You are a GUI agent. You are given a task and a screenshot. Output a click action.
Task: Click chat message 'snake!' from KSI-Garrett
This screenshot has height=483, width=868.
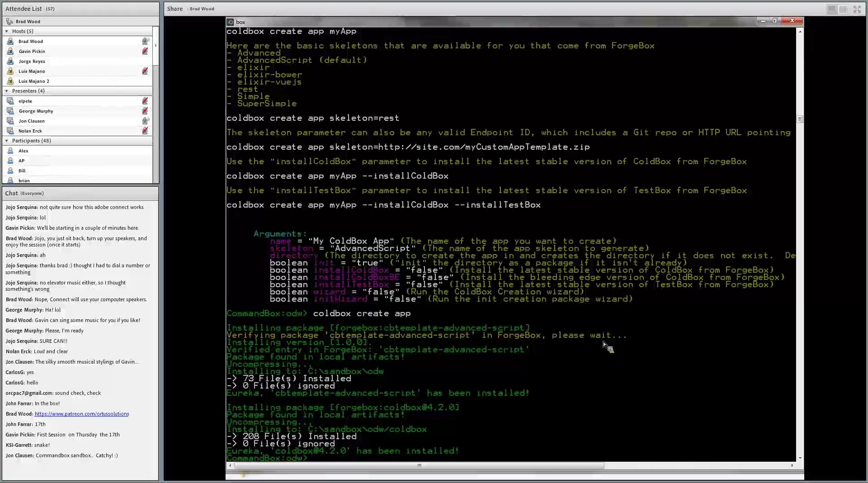tap(42, 445)
